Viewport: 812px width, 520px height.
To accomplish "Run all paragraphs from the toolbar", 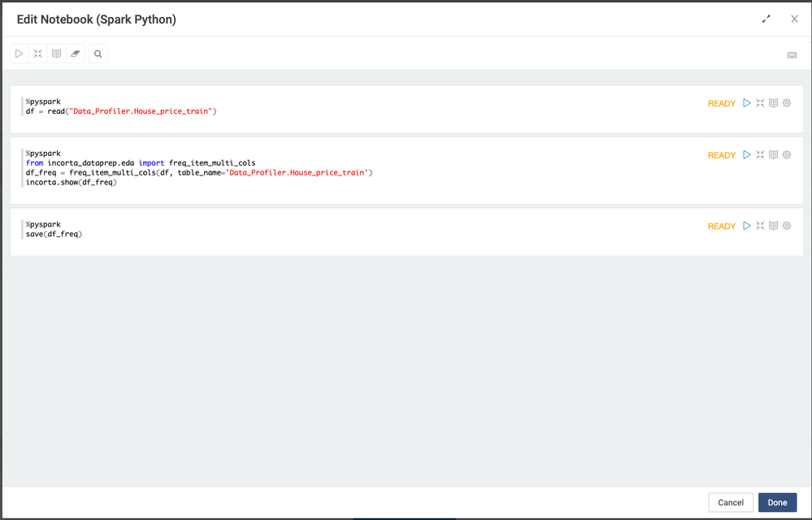I will click(20, 54).
